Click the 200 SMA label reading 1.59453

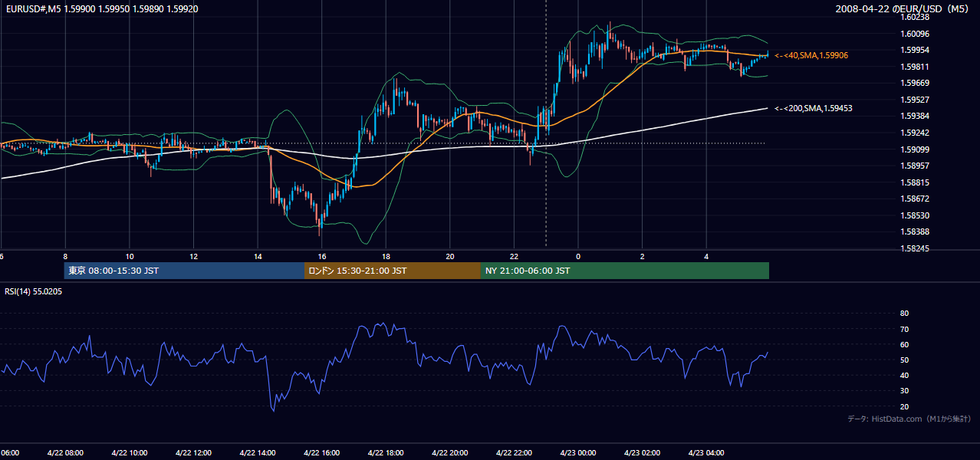pyautogui.click(x=813, y=108)
